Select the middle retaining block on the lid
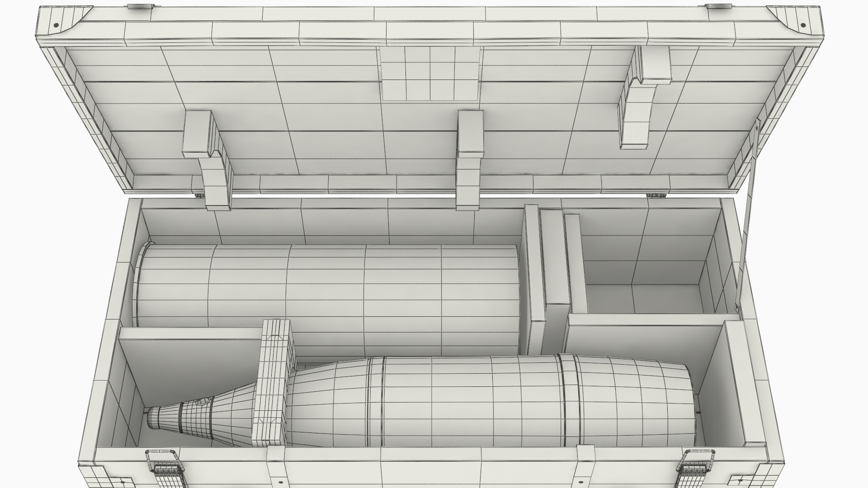 (x=469, y=160)
